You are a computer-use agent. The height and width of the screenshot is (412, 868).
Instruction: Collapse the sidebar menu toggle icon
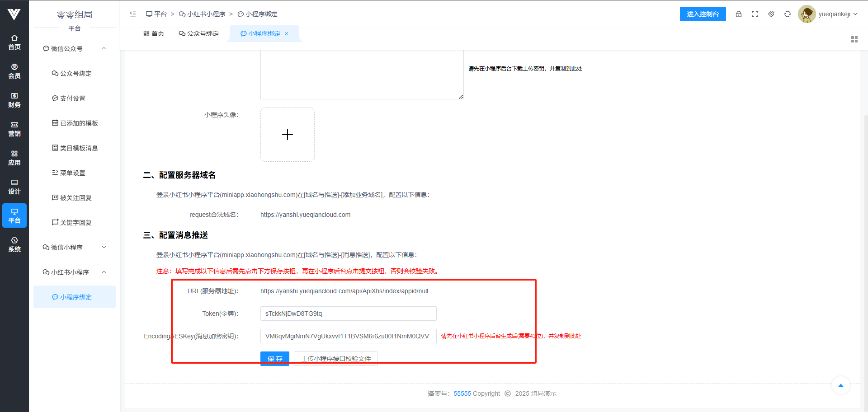coord(133,14)
